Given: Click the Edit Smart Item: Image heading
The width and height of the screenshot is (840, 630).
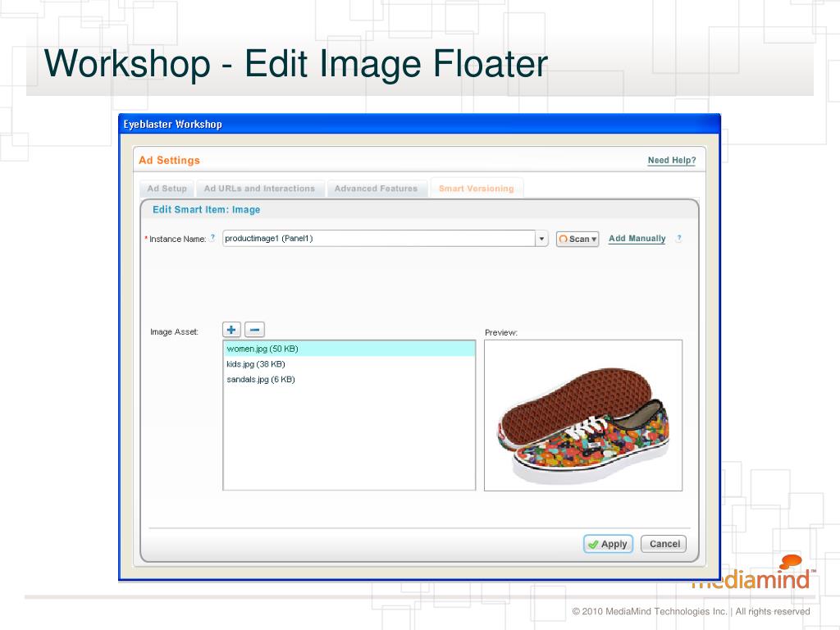Looking at the screenshot, I should (206, 209).
